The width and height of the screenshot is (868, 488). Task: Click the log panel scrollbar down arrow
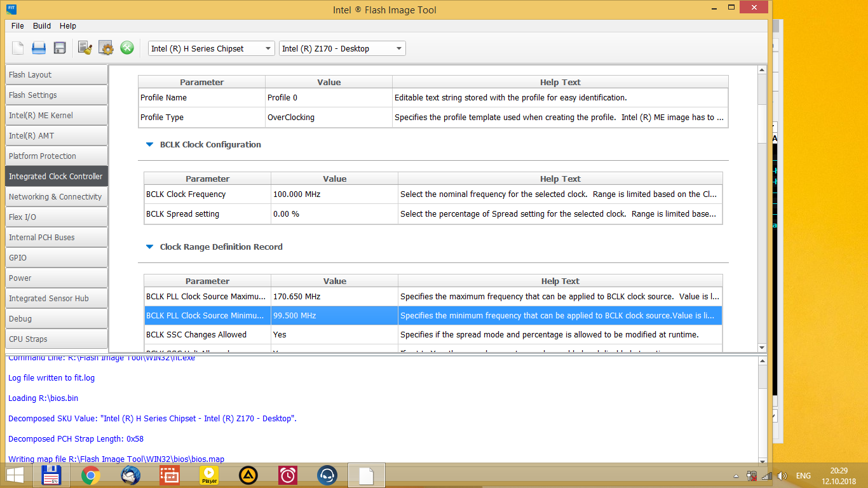tap(763, 461)
